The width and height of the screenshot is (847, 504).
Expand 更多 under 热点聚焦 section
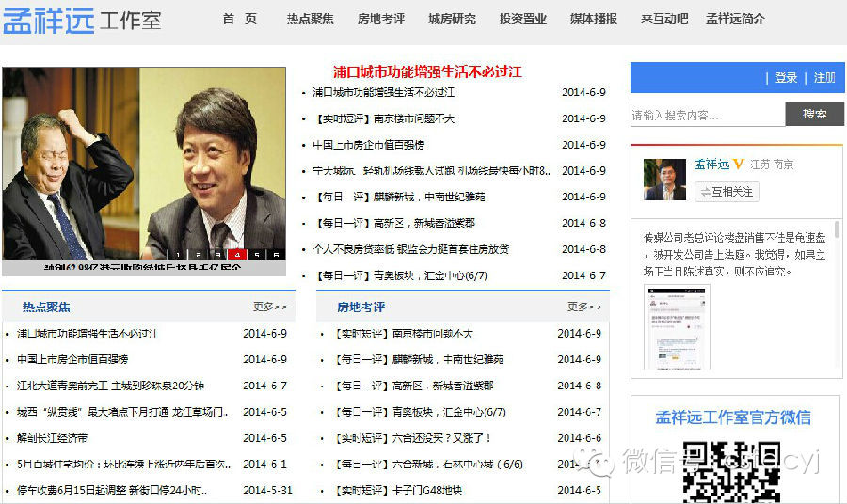click(x=270, y=307)
